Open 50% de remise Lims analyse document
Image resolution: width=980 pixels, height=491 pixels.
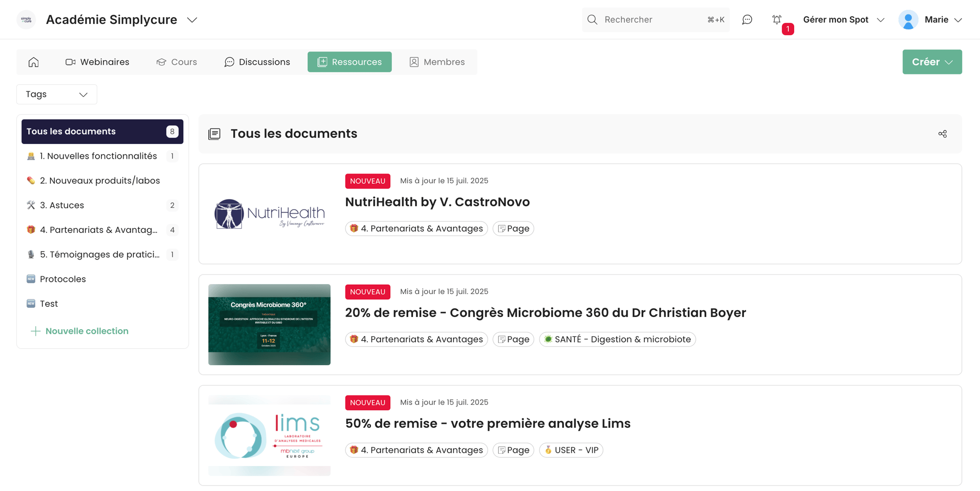tap(488, 423)
